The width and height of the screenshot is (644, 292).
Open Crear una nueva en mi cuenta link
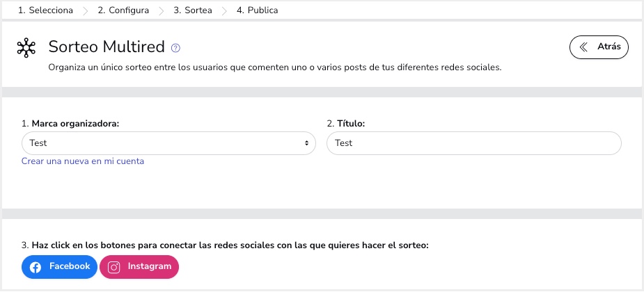point(83,161)
